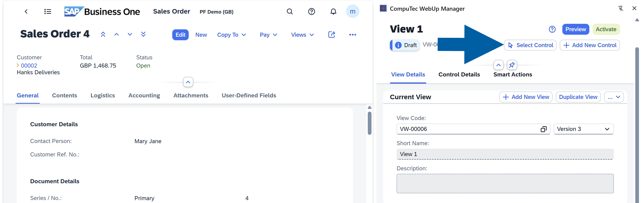644x203 pixels.
Task: Switch to the Logistics tab
Action: click(103, 96)
